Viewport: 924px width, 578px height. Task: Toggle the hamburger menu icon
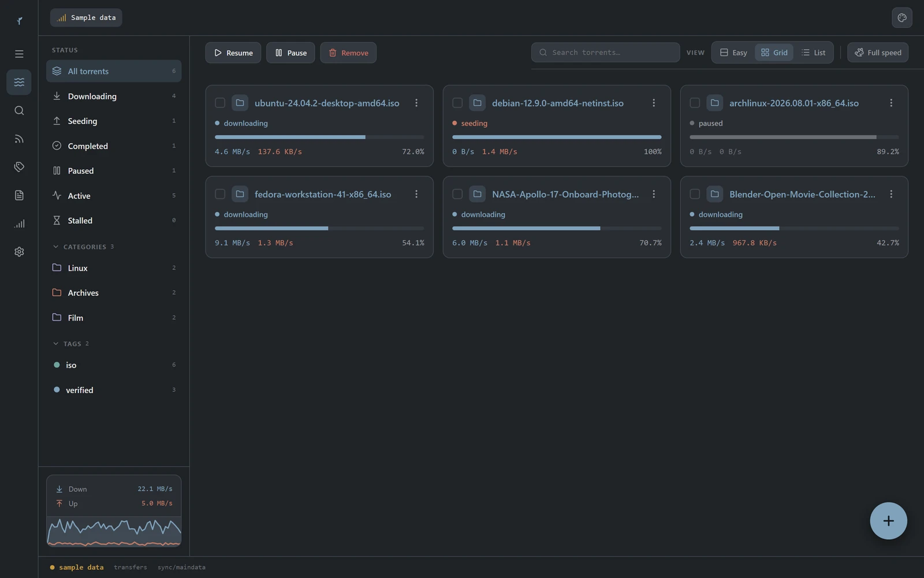[19, 54]
